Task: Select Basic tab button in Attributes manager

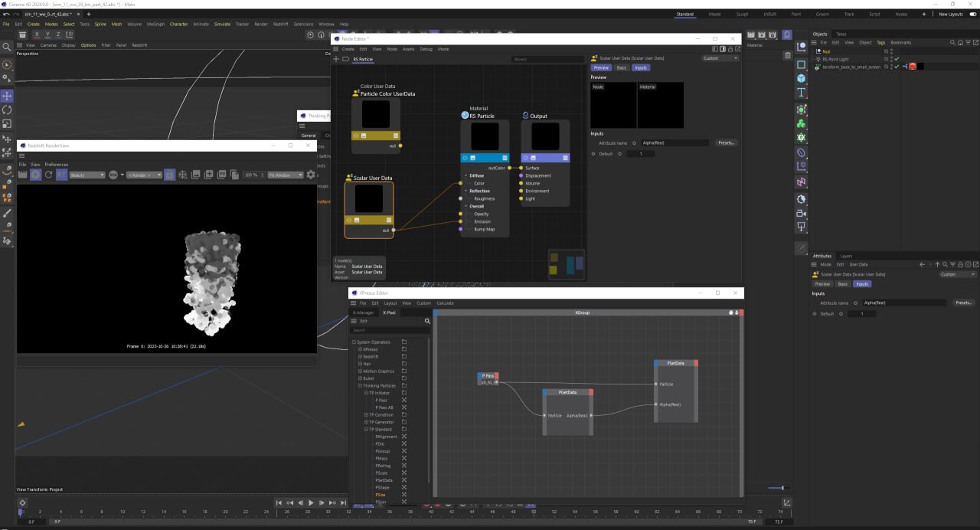Action: (x=842, y=284)
